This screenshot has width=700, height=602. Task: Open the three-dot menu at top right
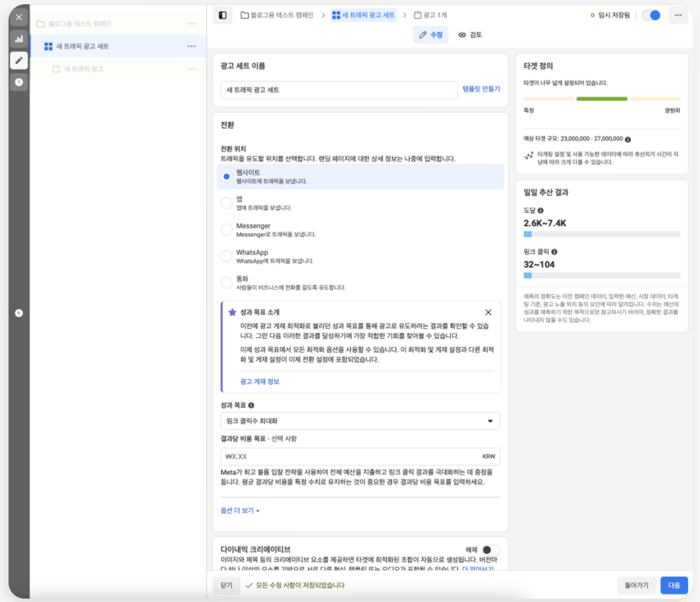tap(678, 15)
